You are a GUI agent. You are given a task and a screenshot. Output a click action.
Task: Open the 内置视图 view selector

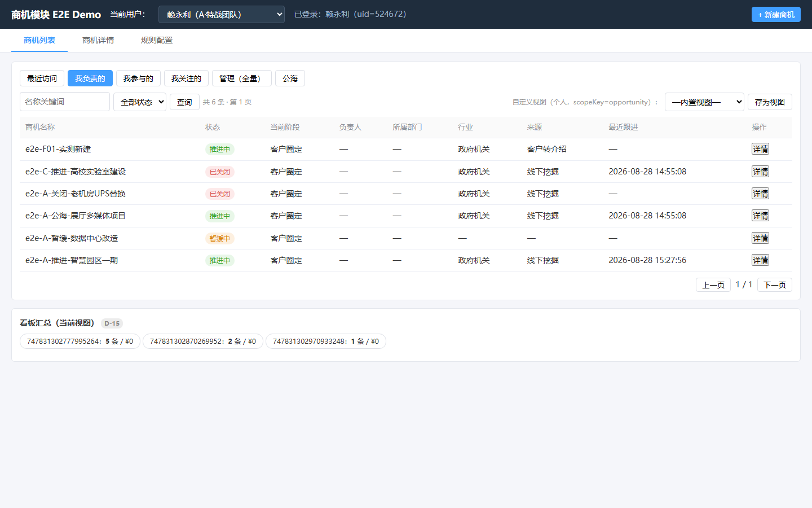(x=704, y=102)
